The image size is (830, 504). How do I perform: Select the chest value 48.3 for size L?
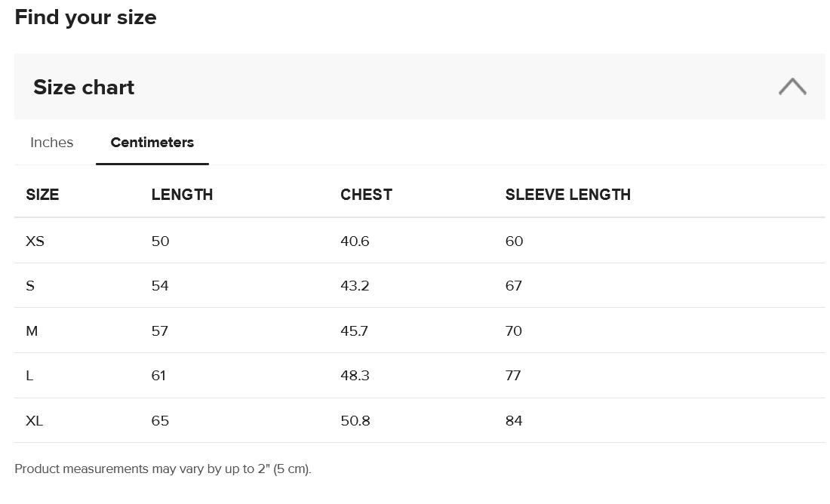(355, 375)
